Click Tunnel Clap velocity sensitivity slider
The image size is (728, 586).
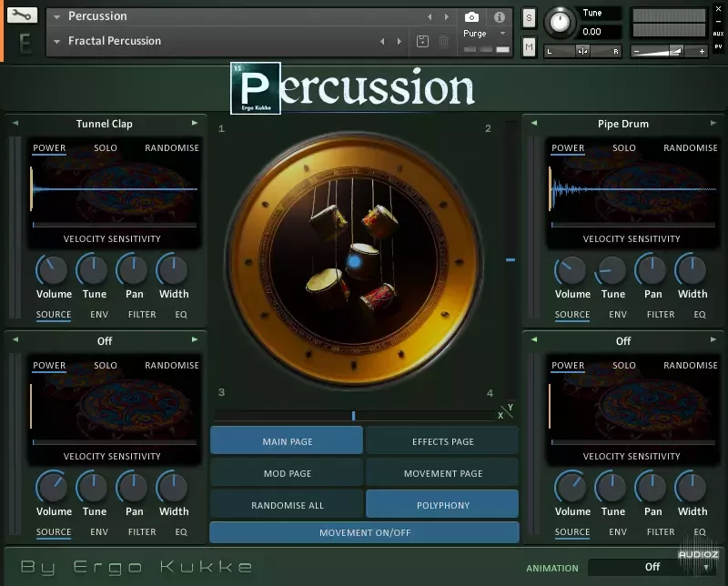[115, 225]
